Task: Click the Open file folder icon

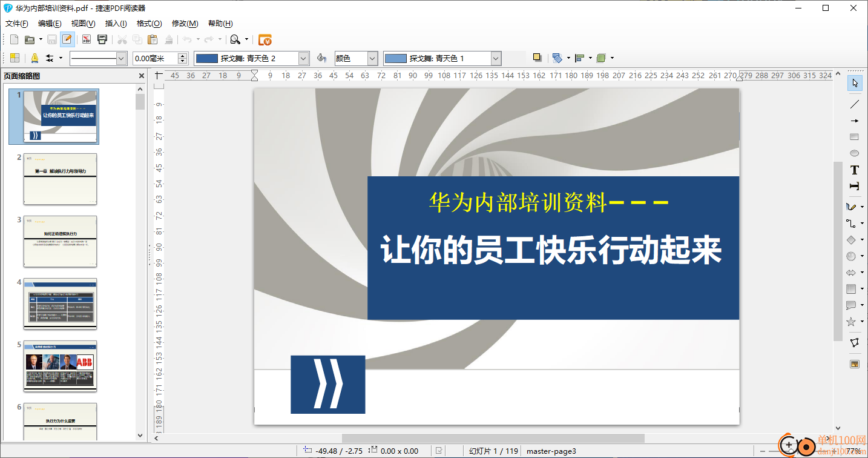Action: point(30,40)
